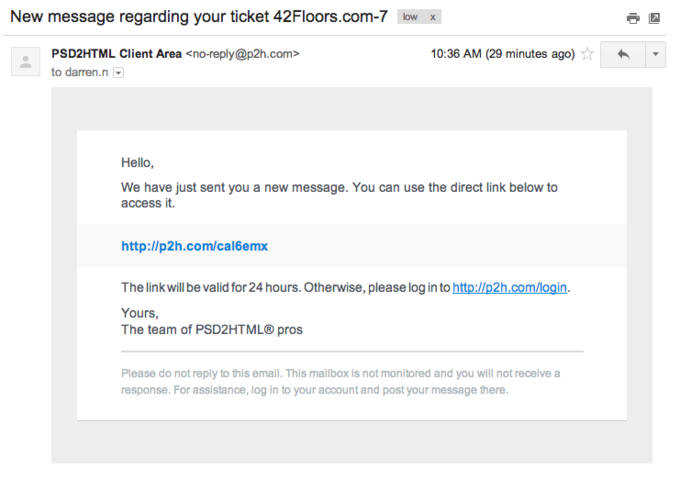Select the 'low' label tag

(x=410, y=17)
